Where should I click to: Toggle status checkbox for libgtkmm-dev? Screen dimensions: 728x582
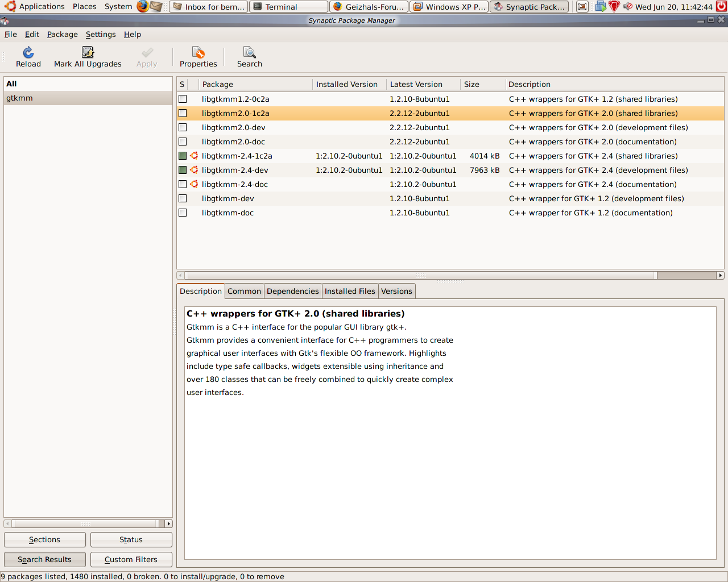pyautogui.click(x=183, y=198)
